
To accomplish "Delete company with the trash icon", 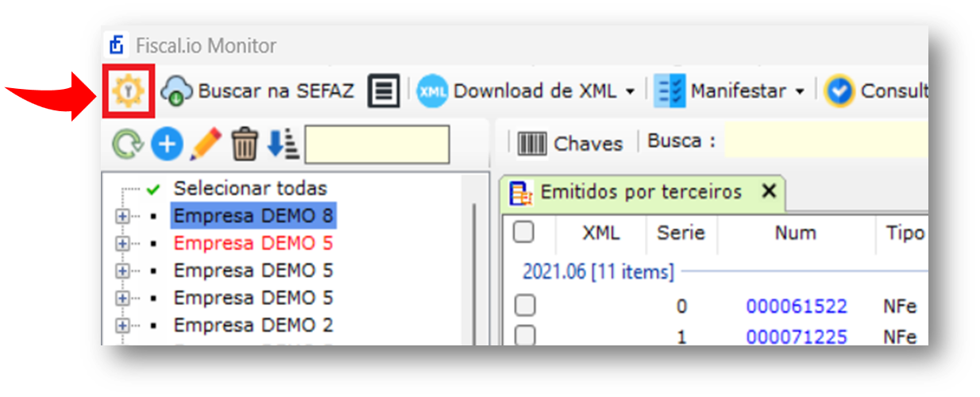I will click(x=245, y=145).
